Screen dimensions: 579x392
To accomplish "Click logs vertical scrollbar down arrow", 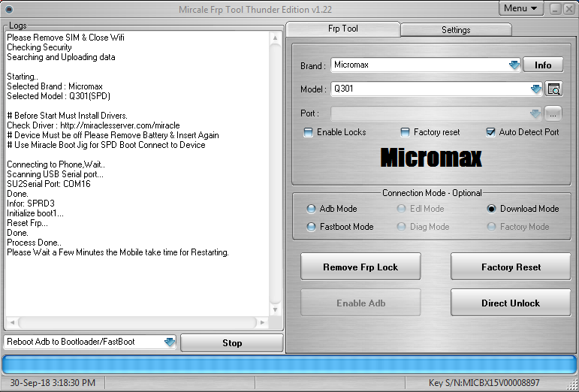I will click(x=275, y=309).
